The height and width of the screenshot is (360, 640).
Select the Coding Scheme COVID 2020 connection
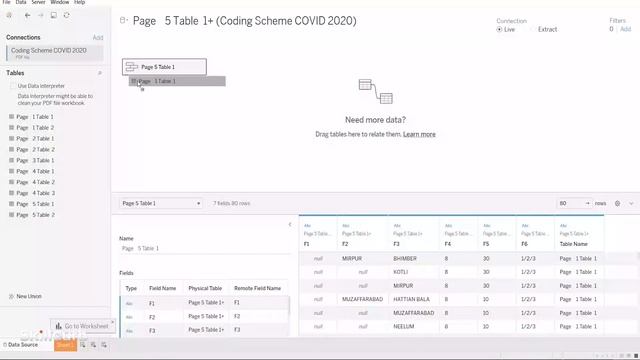click(55, 53)
